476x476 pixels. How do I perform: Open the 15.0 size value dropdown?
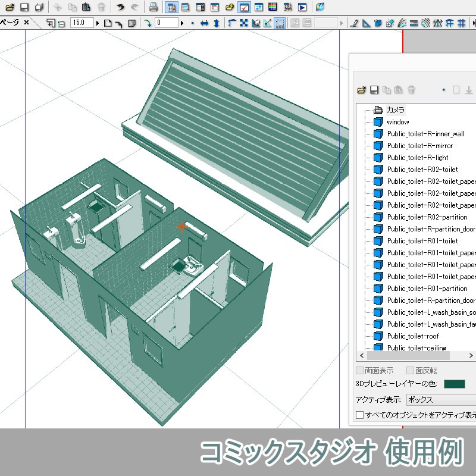pos(98,23)
